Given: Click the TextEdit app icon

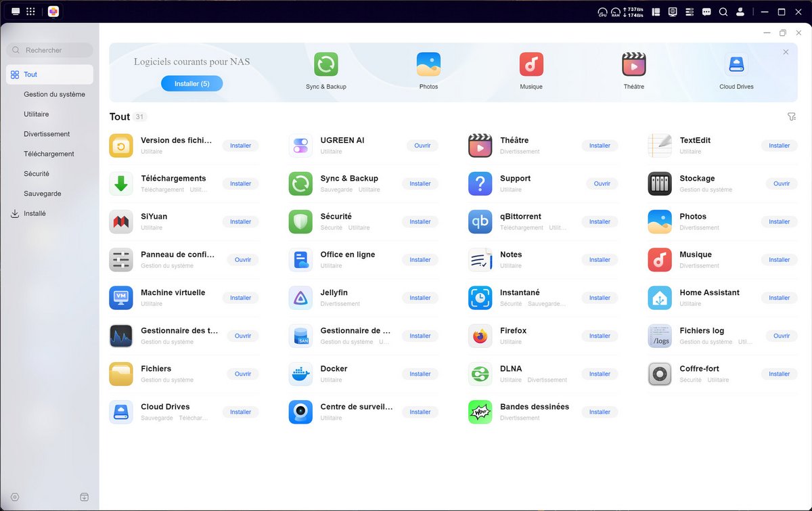Looking at the screenshot, I should click(660, 146).
